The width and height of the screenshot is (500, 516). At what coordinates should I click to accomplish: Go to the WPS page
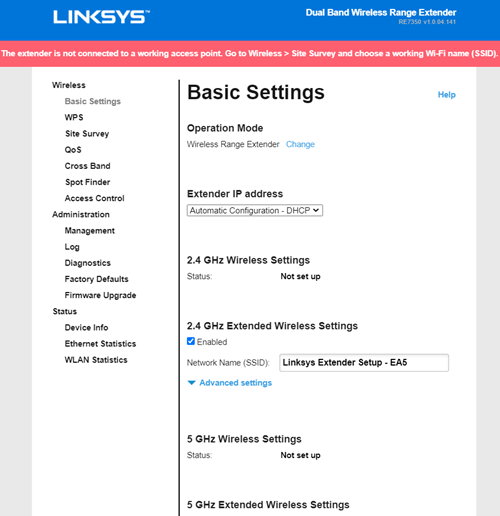tap(74, 117)
